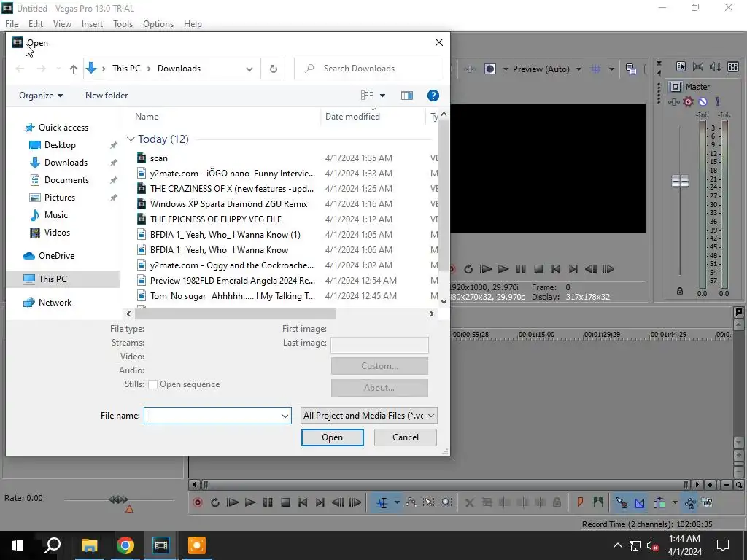The image size is (747, 560).
Task: Click the Dim Output speaker icon in the Master bus toolbar
Action: pyautogui.click(x=715, y=66)
